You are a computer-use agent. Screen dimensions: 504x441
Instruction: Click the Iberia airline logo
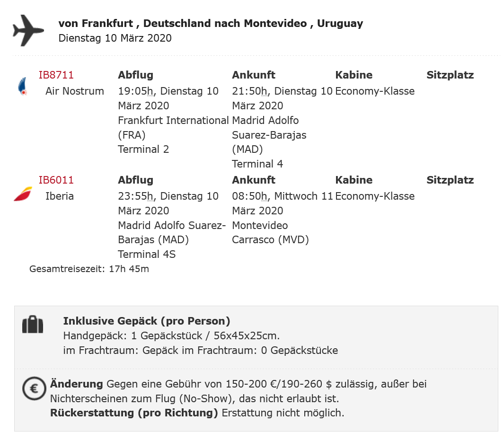(x=23, y=194)
